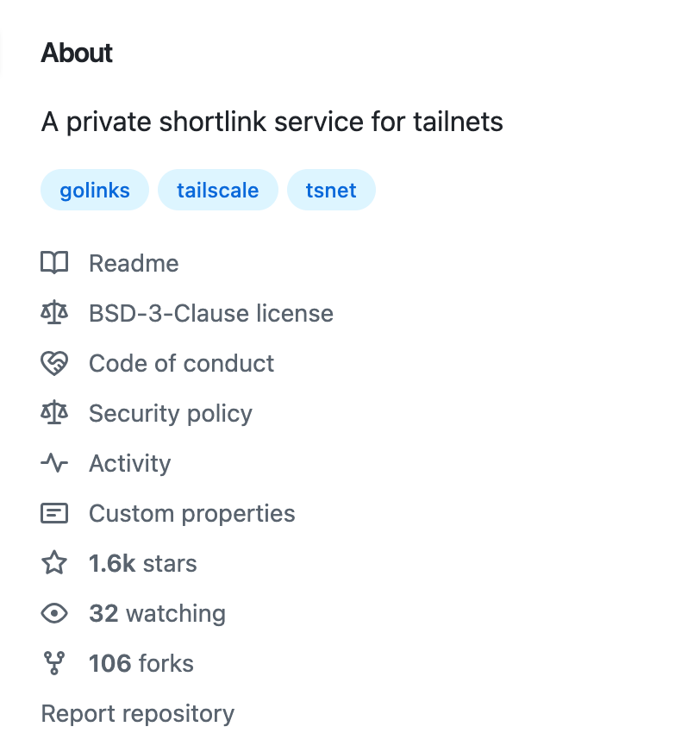Select the tsnet topic tag

pos(331,190)
